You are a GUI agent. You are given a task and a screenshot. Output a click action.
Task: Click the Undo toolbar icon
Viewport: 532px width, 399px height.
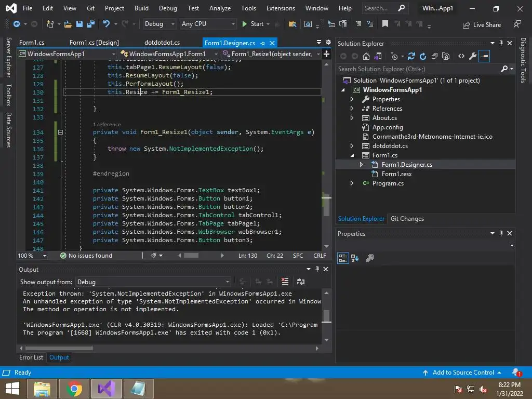click(x=107, y=24)
